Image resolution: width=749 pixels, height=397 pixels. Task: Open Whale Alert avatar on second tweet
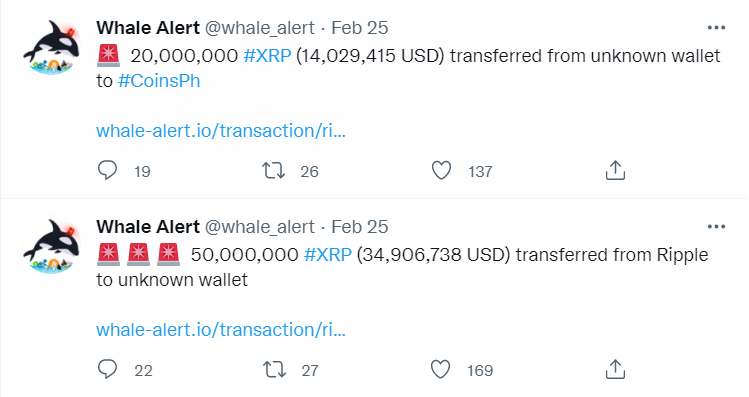point(51,247)
